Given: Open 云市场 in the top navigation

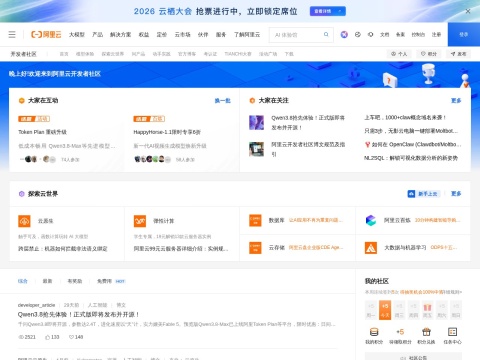Looking at the screenshot, I should click(182, 34).
